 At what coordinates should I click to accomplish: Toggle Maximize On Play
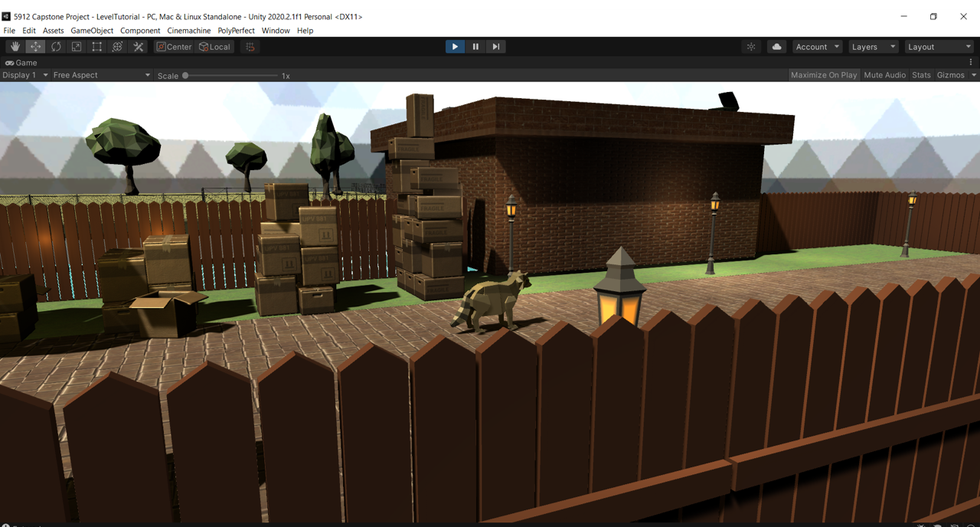click(x=823, y=75)
